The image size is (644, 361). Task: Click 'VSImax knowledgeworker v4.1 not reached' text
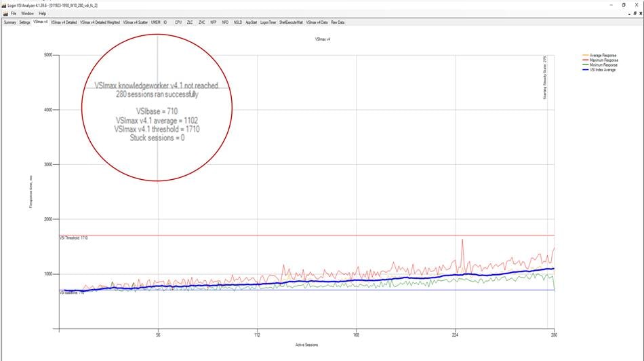(157, 85)
